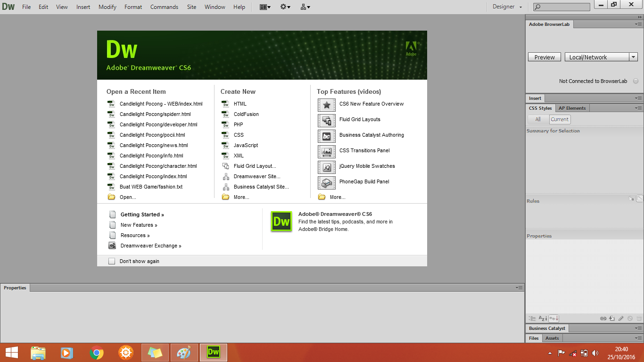Screen dimensions: 644x362
Task: Open the Commands menu
Action: click(164, 7)
